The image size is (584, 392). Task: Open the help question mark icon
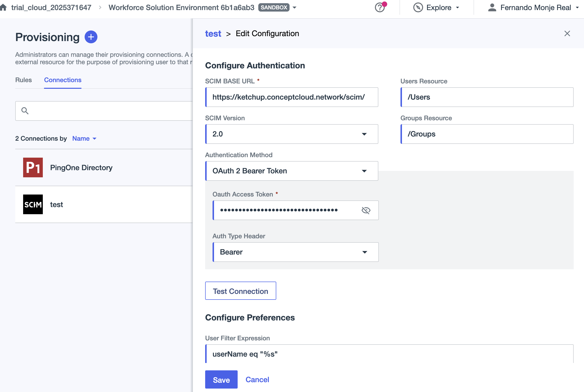[380, 7]
